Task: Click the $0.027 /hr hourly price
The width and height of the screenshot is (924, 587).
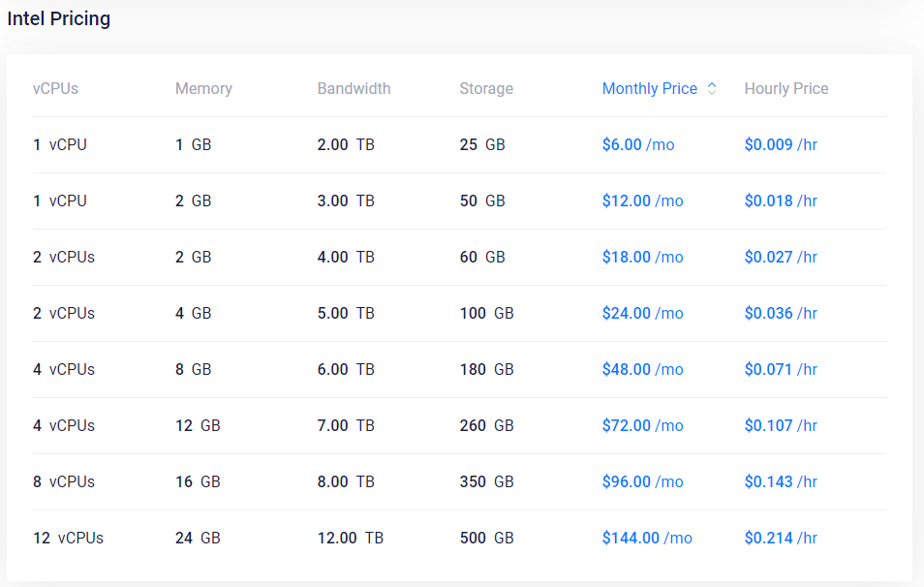Action: coord(781,257)
